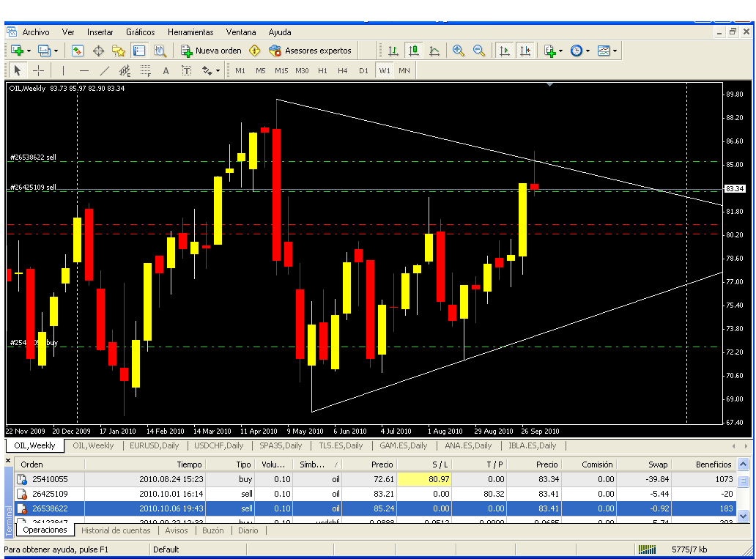756x559 pixels.
Task: Open the chart templates dropdown
Action: point(614,51)
